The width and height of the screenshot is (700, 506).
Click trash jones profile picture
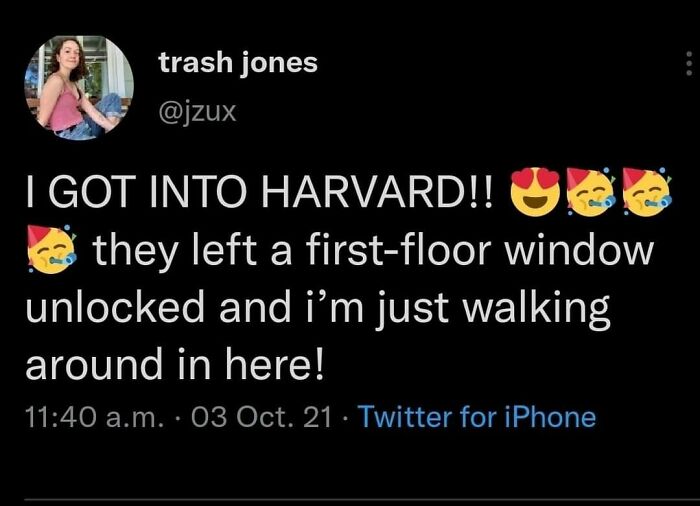tap(79, 87)
